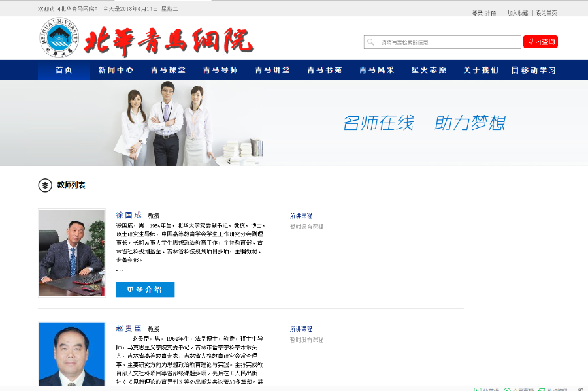Open the 新闻中心 menu item
The width and height of the screenshot is (588, 391).
tap(116, 70)
